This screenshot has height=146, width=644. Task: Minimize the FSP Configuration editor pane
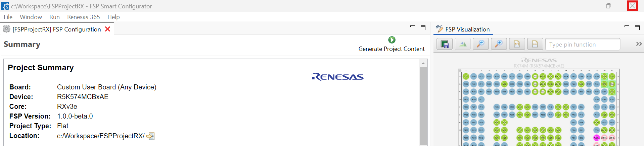tap(413, 26)
